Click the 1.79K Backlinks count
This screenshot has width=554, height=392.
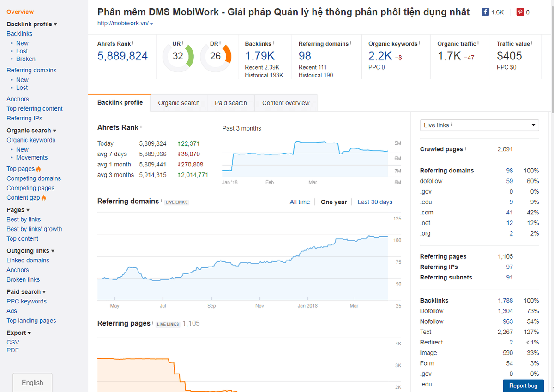coord(260,56)
